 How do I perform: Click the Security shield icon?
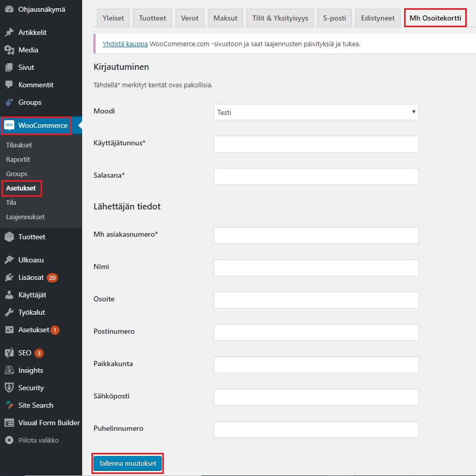9,388
